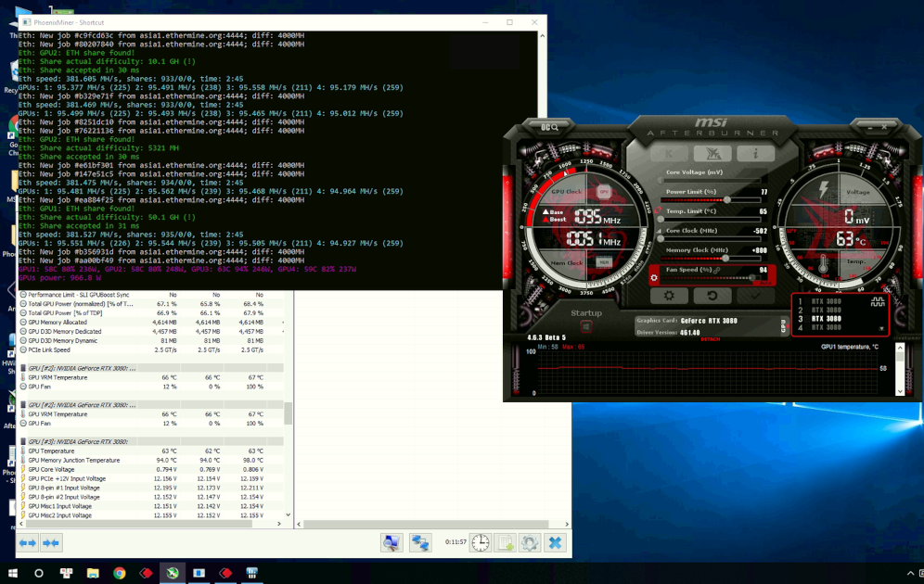Apply Afterburner settings with checkmark button
The height and width of the screenshot is (584, 924).
755,296
